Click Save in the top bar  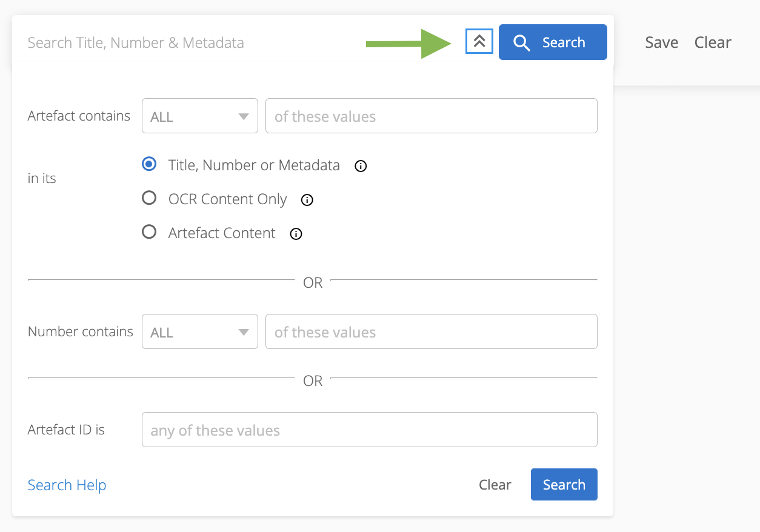(x=661, y=42)
